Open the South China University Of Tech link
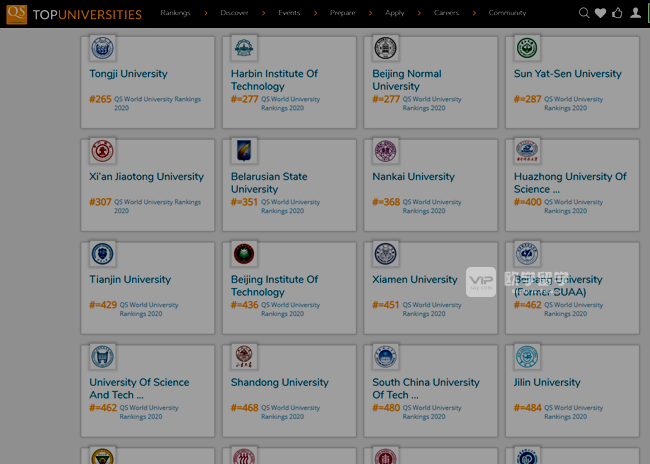This screenshot has width=650, height=464. tap(426, 389)
